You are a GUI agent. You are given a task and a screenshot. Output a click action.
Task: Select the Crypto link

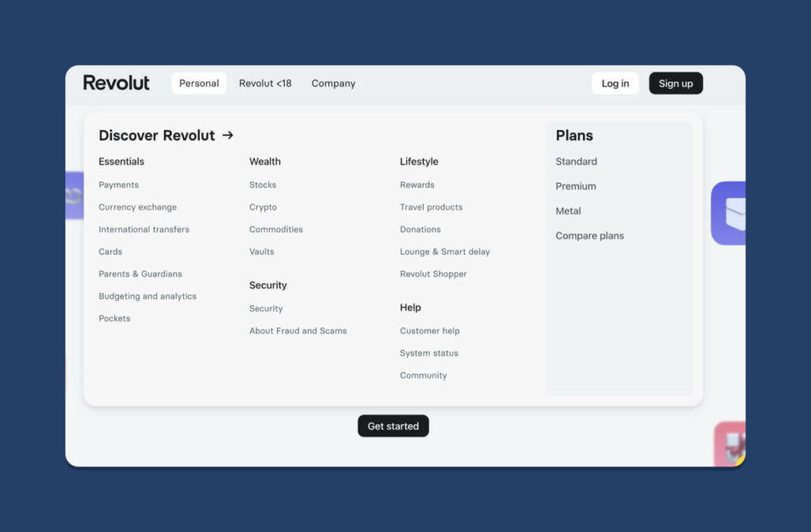point(263,207)
